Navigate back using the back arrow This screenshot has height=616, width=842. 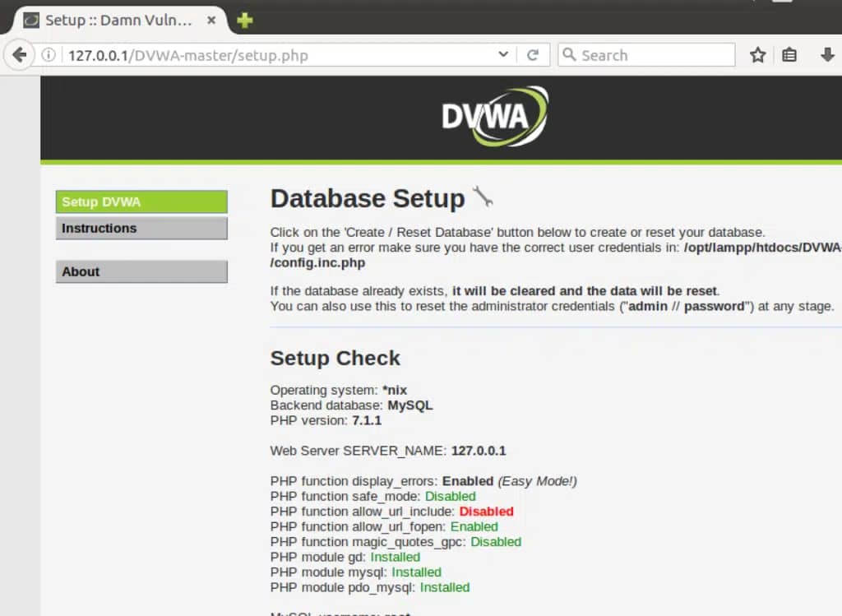click(x=18, y=55)
